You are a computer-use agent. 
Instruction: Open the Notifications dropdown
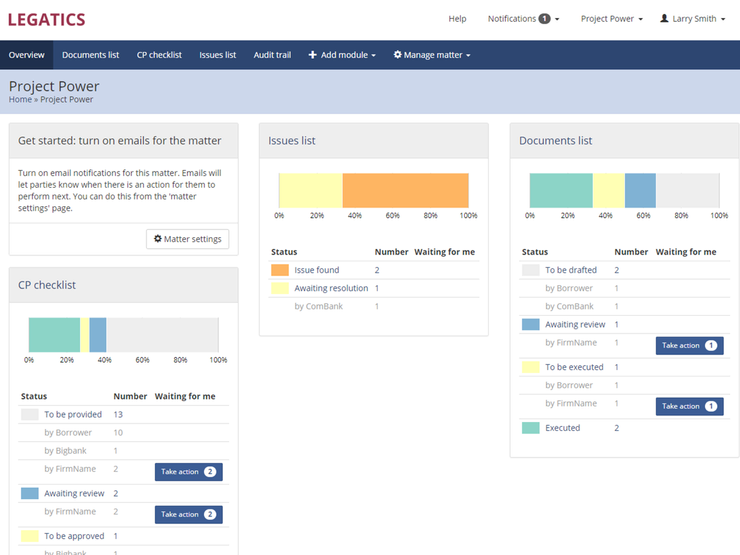(523, 18)
